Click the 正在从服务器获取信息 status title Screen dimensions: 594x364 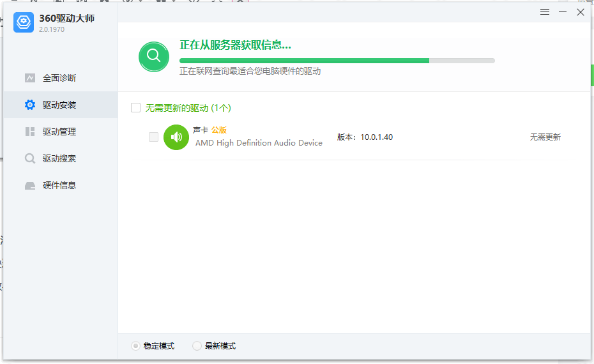click(x=235, y=45)
